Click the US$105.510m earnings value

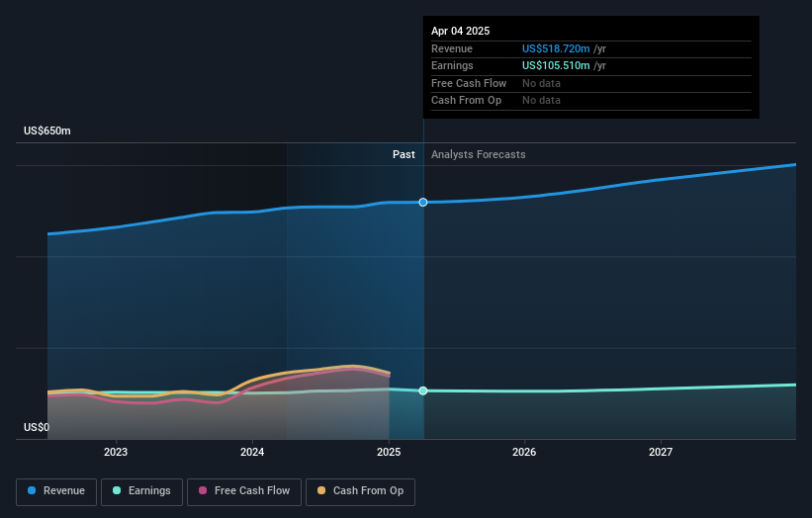[556, 65]
